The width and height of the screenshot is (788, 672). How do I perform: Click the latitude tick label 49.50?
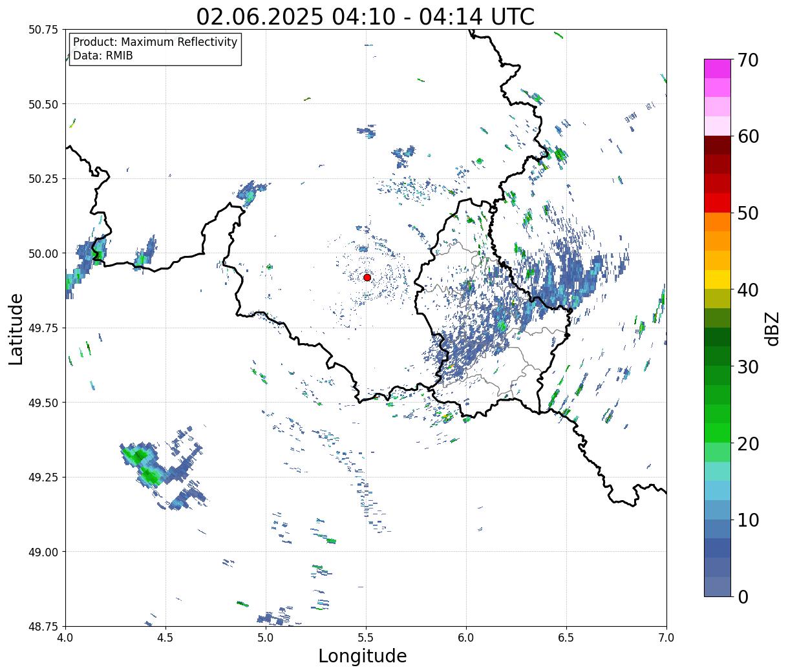(43, 403)
